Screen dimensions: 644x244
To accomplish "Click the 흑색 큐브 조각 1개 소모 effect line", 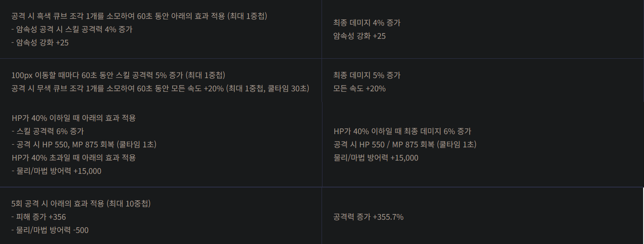I will (x=139, y=16).
